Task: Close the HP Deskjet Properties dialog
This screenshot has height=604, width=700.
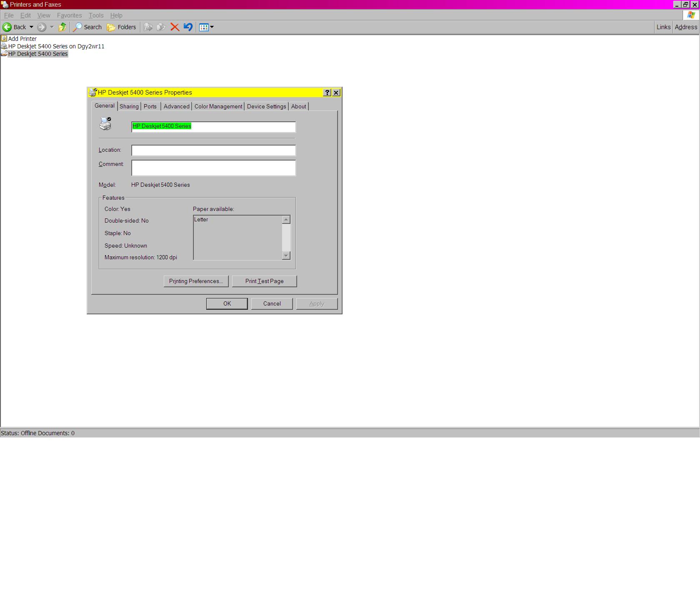Action: click(x=336, y=93)
